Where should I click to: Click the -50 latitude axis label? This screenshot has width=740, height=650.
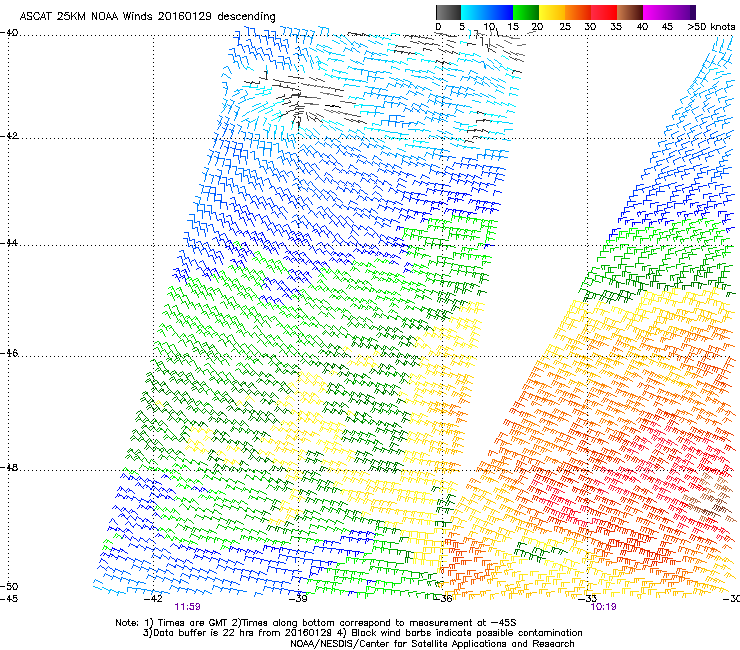tap(8, 586)
